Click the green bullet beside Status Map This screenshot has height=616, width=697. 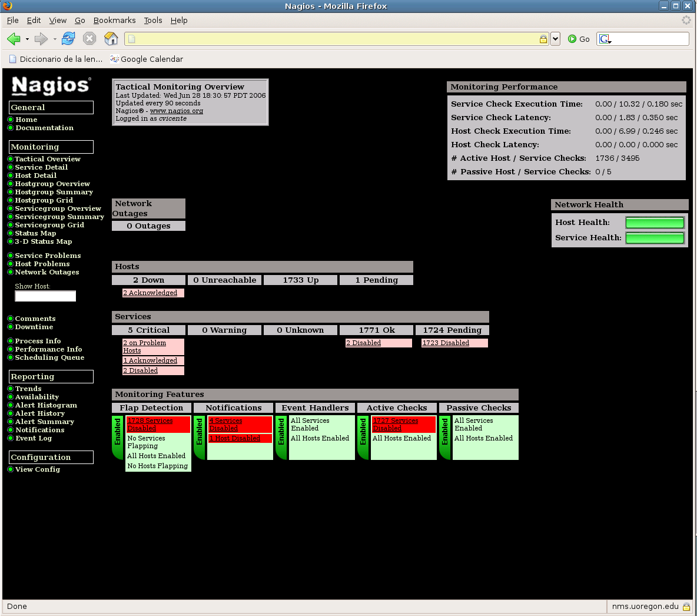[10, 233]
